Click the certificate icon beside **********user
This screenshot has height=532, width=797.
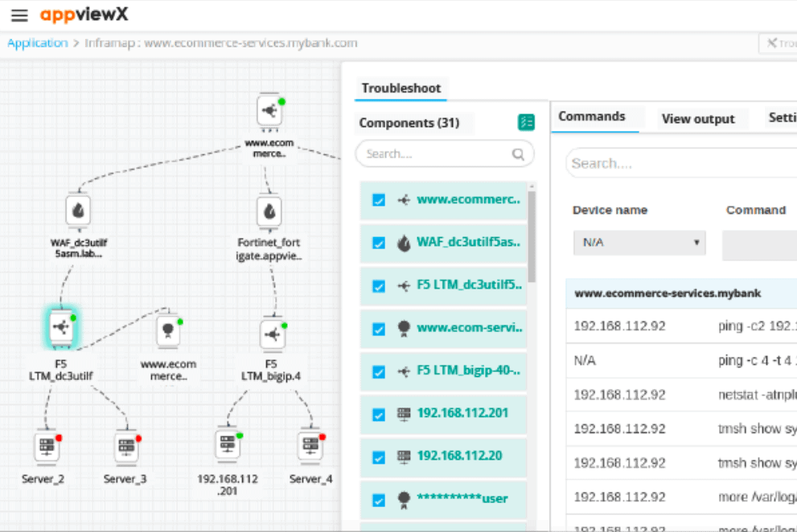coord(404,500)
